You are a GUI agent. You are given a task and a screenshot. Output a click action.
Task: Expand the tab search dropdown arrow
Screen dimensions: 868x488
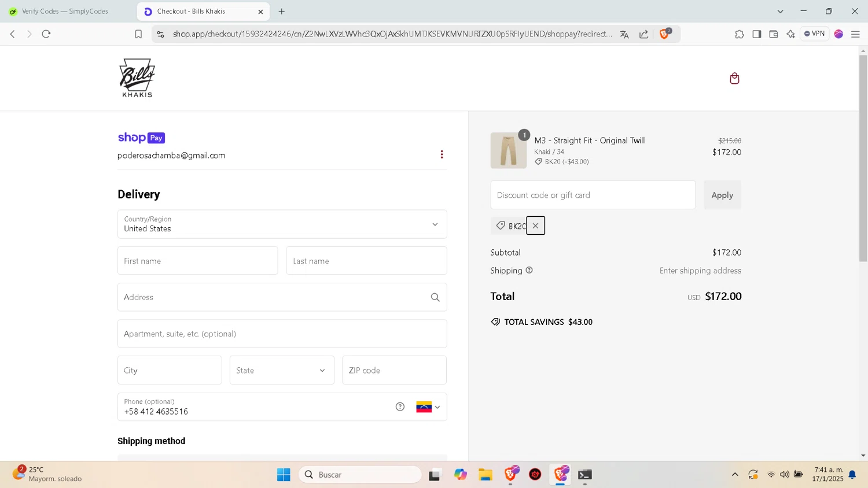(780, 11)
